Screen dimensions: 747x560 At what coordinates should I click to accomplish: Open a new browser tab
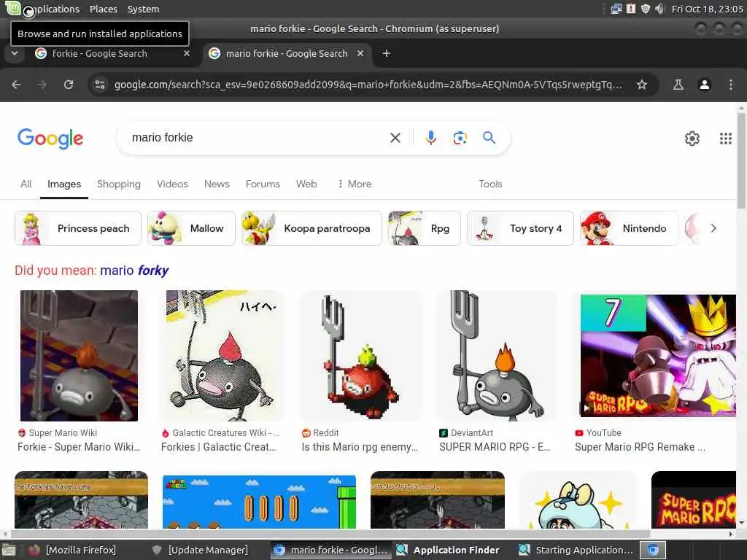(387, 53)
